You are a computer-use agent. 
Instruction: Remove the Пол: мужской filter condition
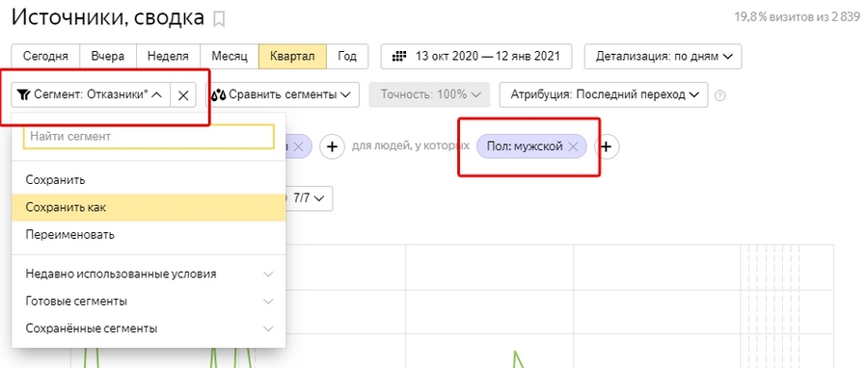click(x=574, y=146)
